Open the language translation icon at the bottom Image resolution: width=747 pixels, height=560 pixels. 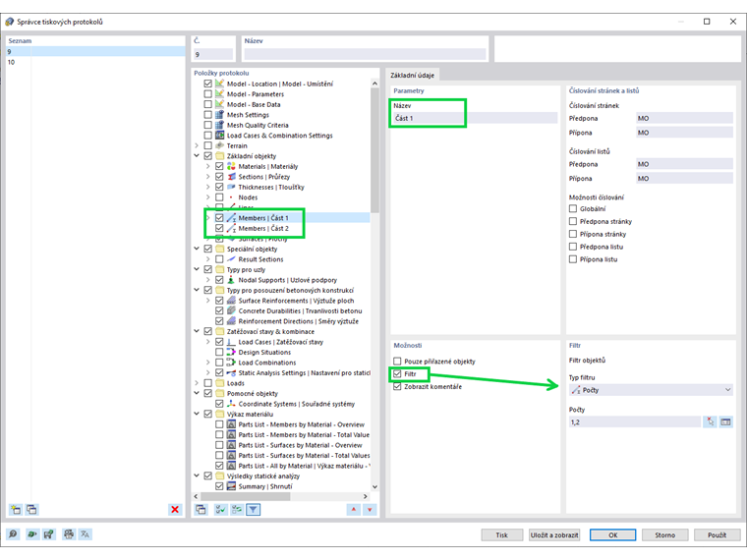point(85,534)
